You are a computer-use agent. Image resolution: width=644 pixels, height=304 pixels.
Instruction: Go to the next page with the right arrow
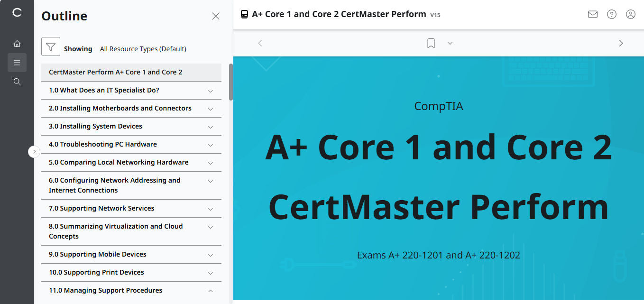click(x=621, y=43)
